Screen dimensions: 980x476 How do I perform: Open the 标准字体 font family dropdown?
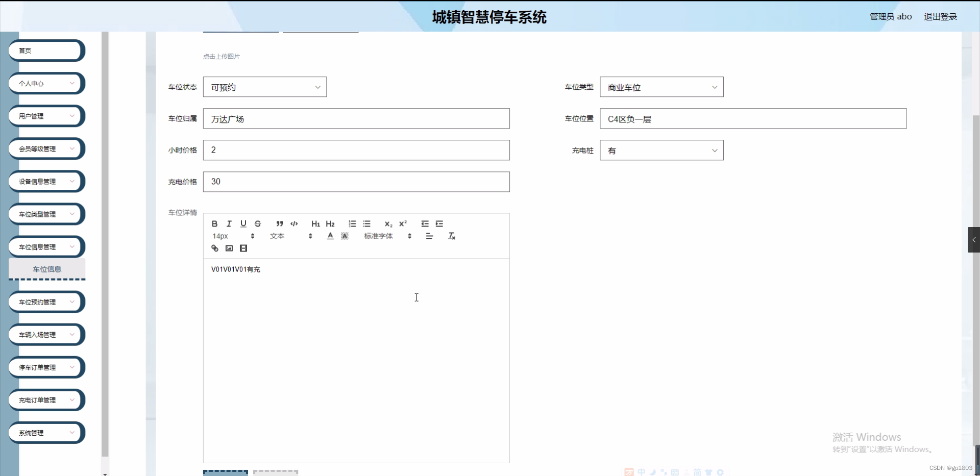[x=388, y=236]
